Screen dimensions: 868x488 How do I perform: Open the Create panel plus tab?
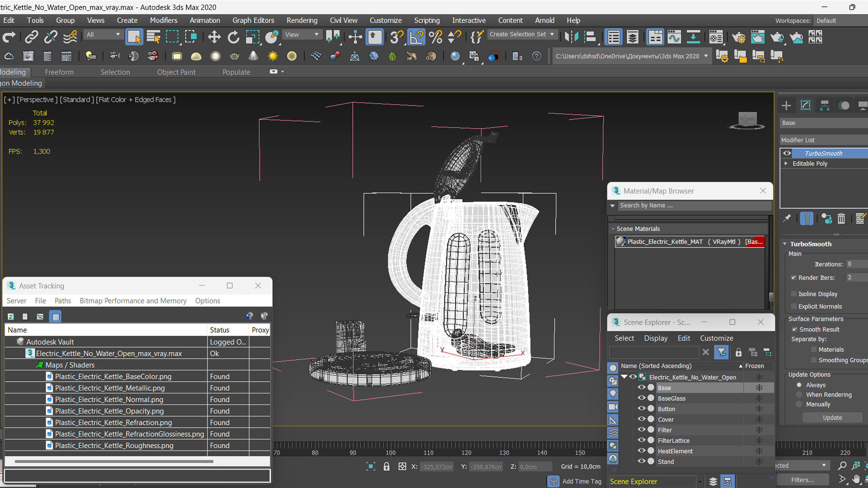point(786,106)
